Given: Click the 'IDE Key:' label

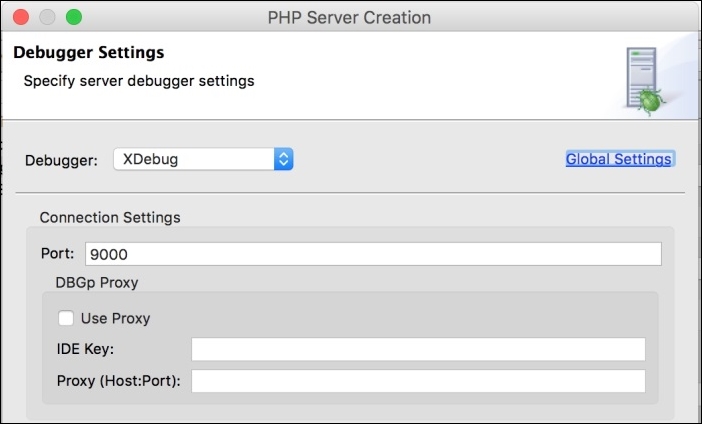Looking at the screenshot, I should pyautogui.click(x=85, y=349).
